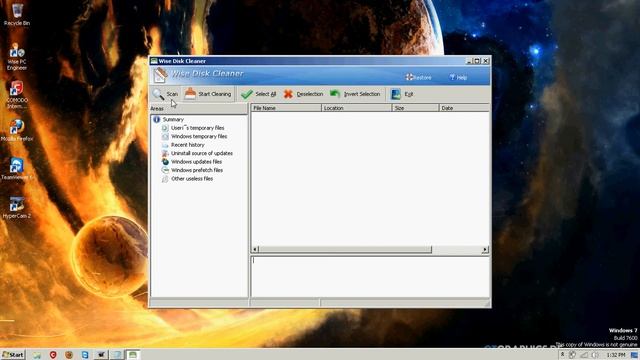Image resolution: width=640 pixels, height=360 pixels.
Task: Click the Exit door icon
Action: point(396,94)
